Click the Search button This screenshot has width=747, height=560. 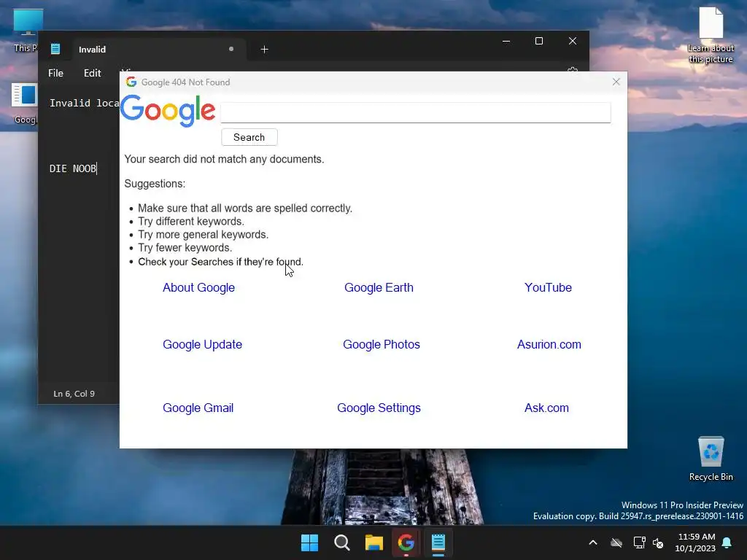pos(249,137)
